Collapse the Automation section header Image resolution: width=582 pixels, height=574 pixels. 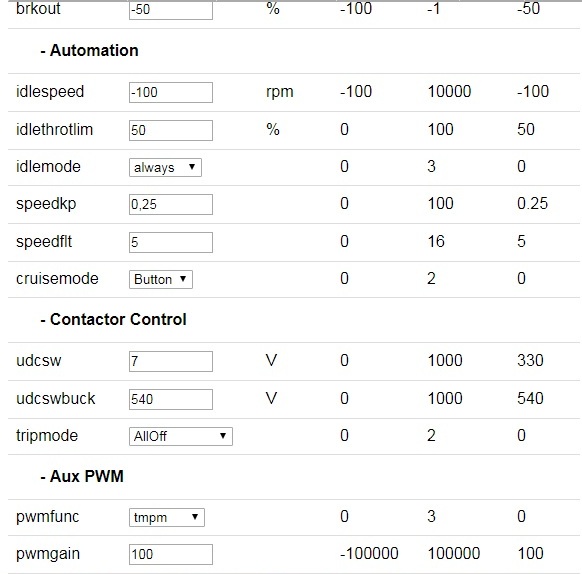(x=89, y=50)
